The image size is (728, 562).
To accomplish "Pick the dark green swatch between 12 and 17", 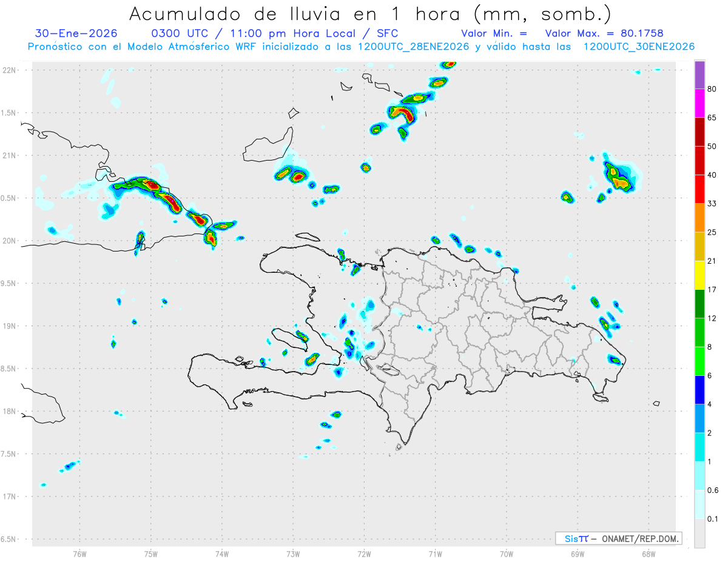I will pyautogui.click(x=699, y=304).
